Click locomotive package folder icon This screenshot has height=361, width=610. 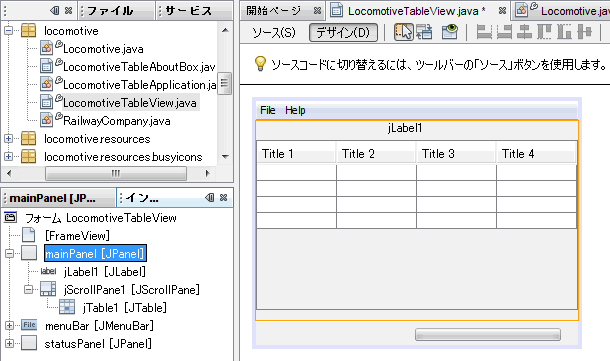pos(28,30)
